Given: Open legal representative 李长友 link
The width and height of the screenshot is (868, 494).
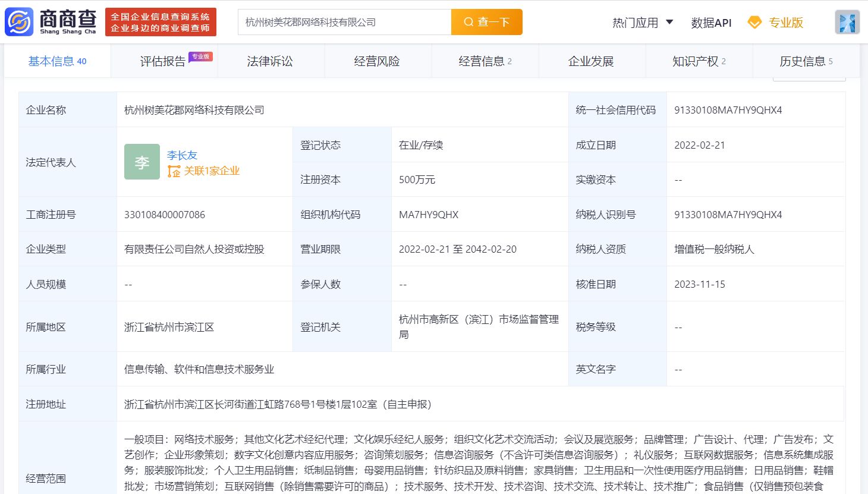Looking at the screenshot, I should [182, 155].
